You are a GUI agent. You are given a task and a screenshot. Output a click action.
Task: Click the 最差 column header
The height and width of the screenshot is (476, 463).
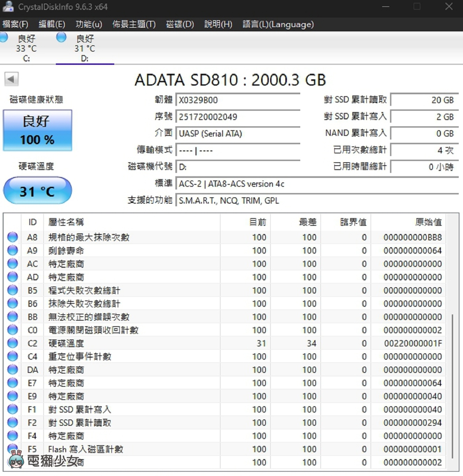click(x=296, y=222)
